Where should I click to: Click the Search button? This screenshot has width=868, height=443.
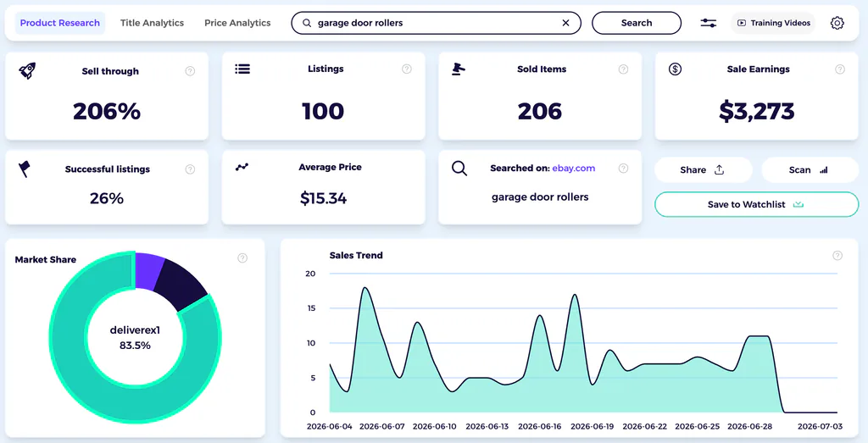click(x=637, y=23)
